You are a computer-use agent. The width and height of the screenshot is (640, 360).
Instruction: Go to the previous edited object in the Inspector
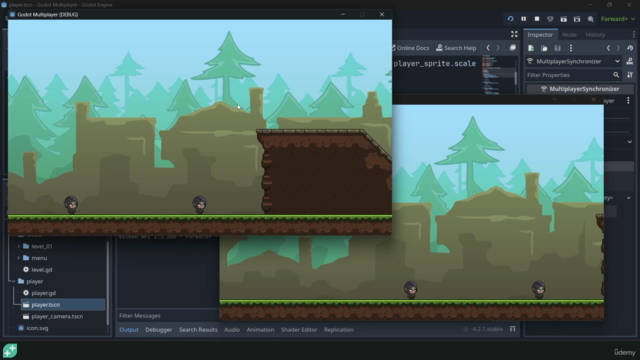[608, 48]
